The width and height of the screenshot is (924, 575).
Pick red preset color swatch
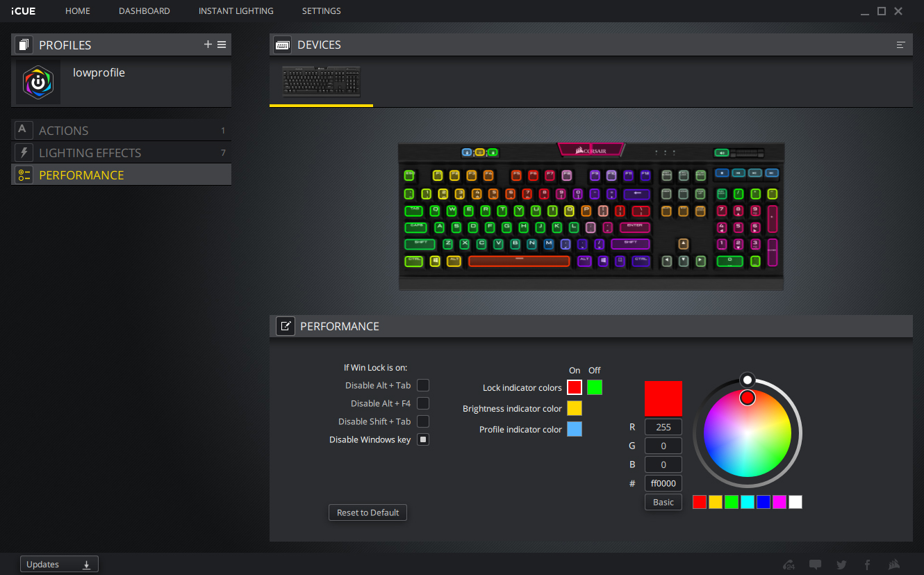700,502
